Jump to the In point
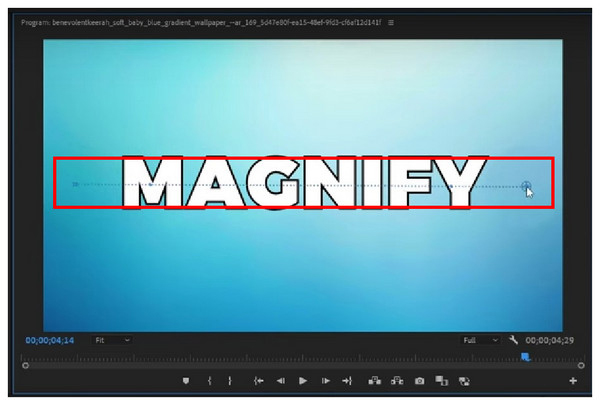 (258, 381)
